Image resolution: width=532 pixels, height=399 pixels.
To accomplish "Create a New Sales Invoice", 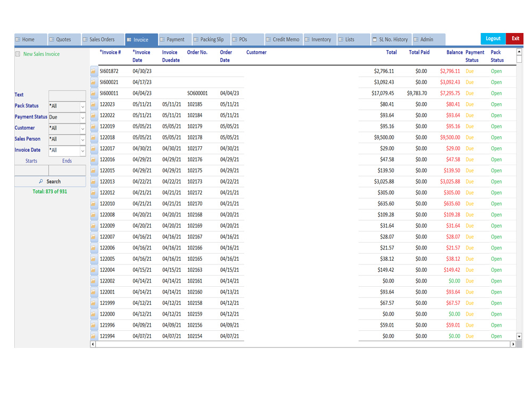I will tap(41, 54).
